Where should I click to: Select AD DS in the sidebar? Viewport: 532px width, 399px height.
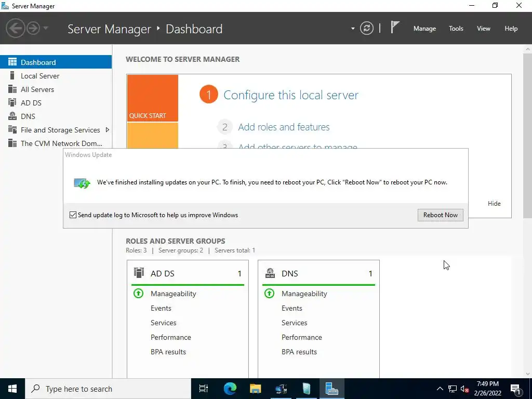(x=56, y=103)
